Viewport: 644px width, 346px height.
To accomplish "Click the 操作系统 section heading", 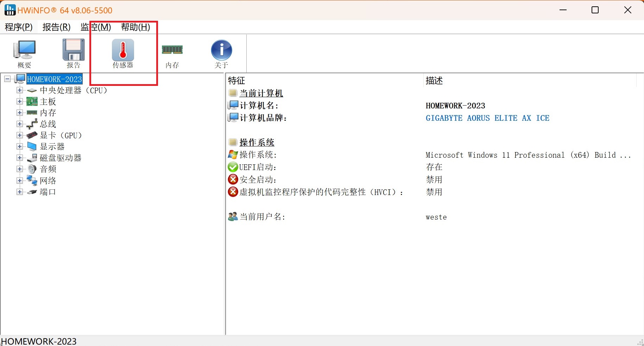I will click(x=257, y=142).
